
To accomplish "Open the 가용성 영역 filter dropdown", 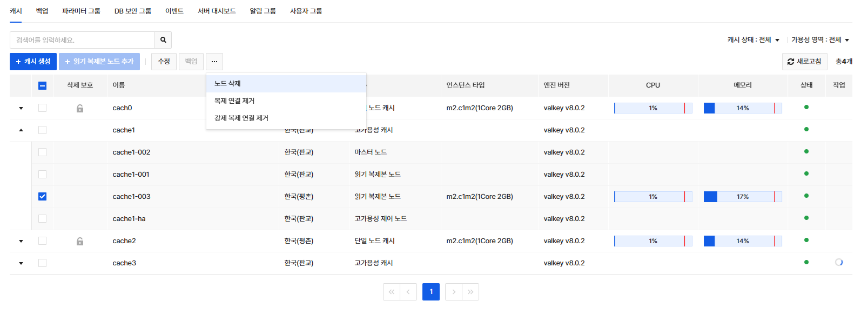I will pyautogui.click(x=820, y=40).
